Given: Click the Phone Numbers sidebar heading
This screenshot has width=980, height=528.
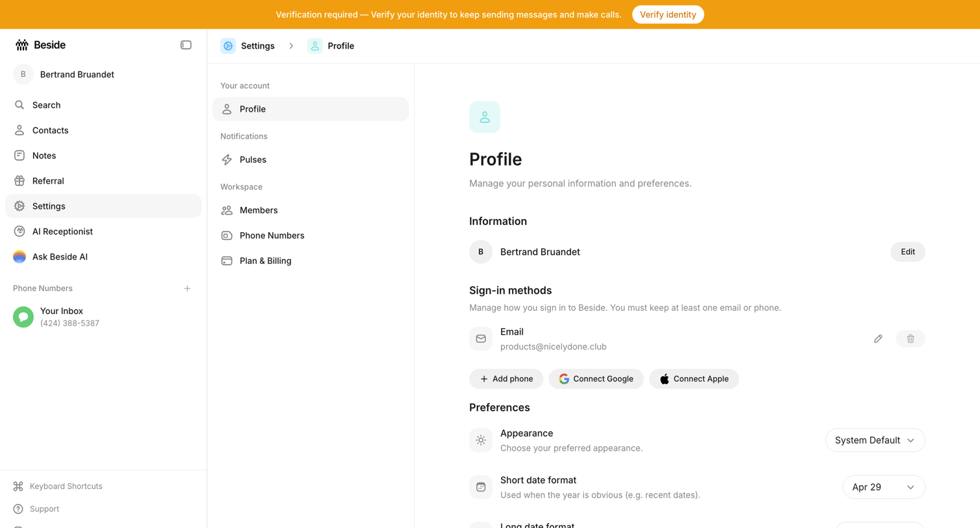Looking at the screenshot, I should (x=43, y=289).
